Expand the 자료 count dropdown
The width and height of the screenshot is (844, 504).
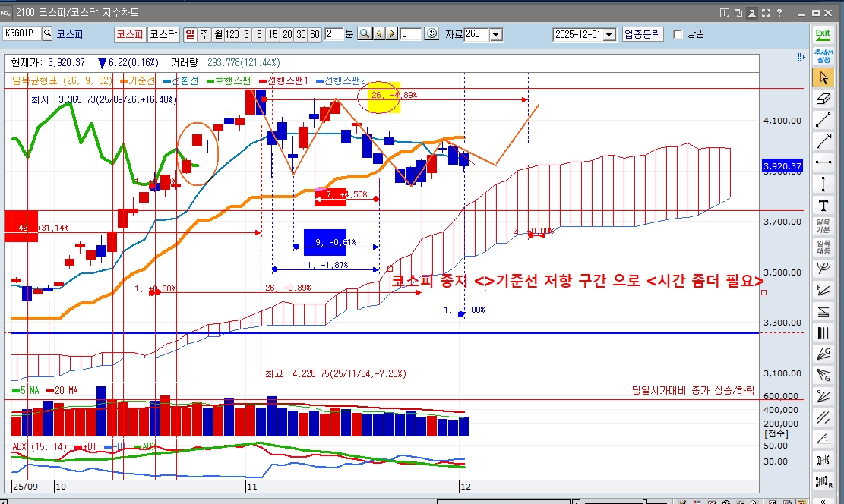(x=495, y=35)
